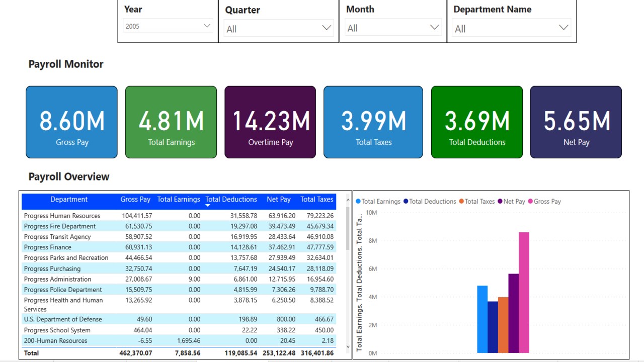
Task: Open the Year dropdown showing 2005
Action: (x=168, y=26)
